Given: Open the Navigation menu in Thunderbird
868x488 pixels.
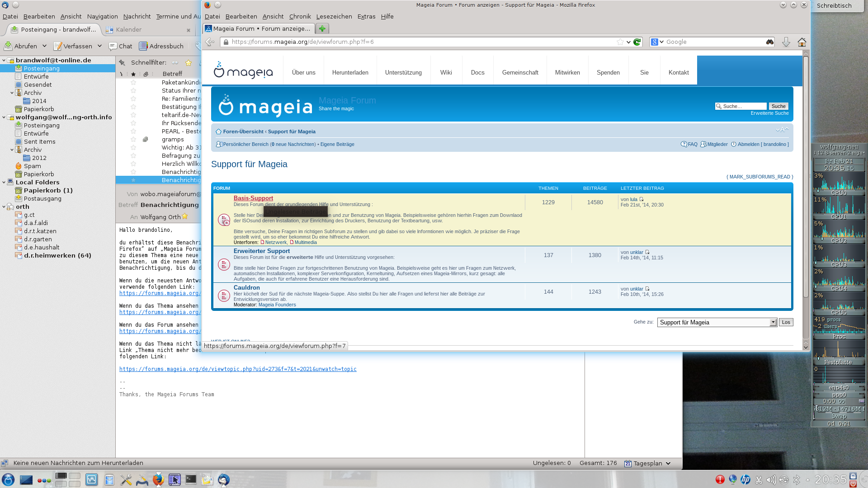Looking at the screenshot, I should tap(102, 16).
